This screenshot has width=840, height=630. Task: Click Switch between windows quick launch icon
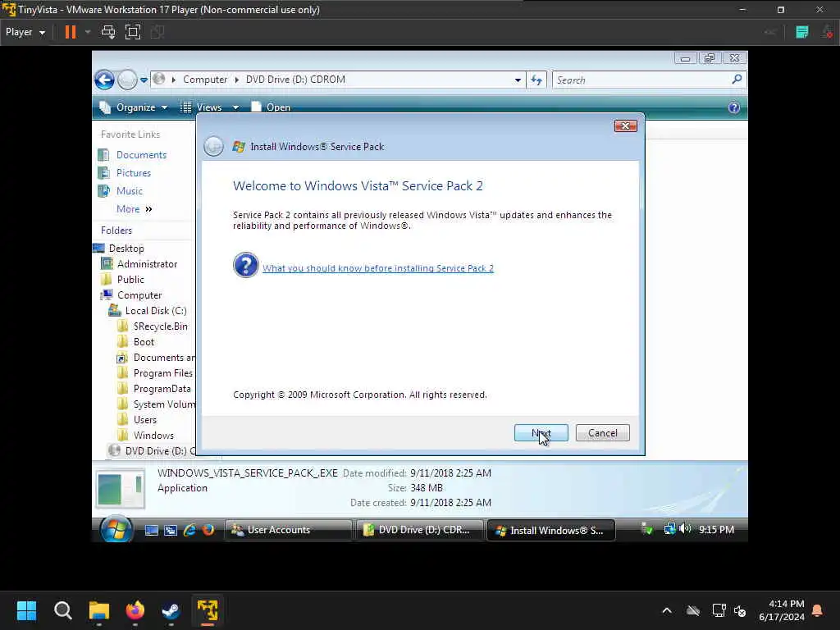pos(171,531)
